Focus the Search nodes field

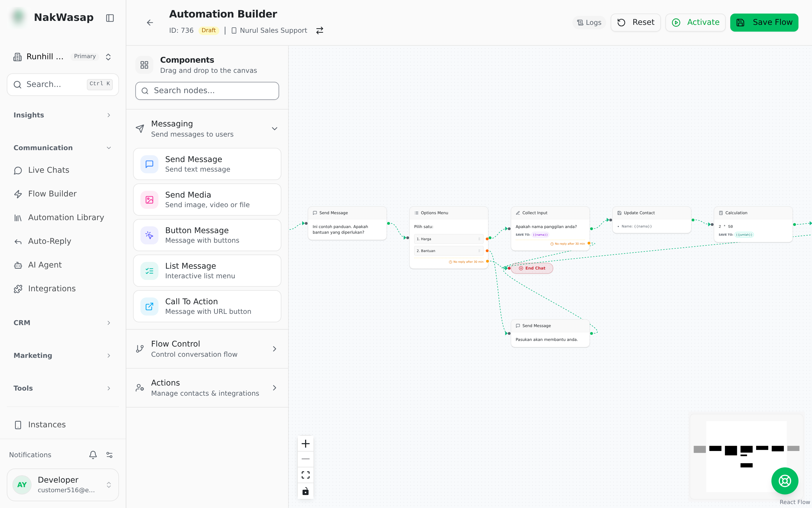click(207, 91)
